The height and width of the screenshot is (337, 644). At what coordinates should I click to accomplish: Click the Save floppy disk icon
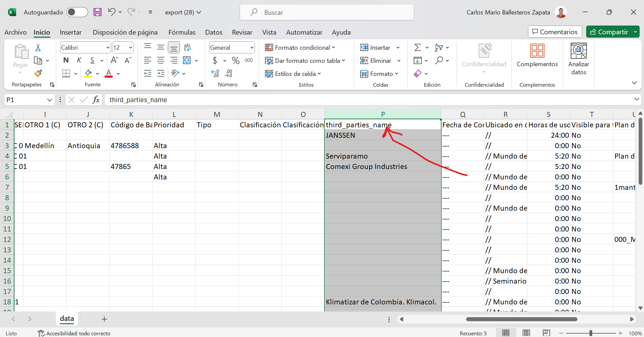click(x=98, y=12)
